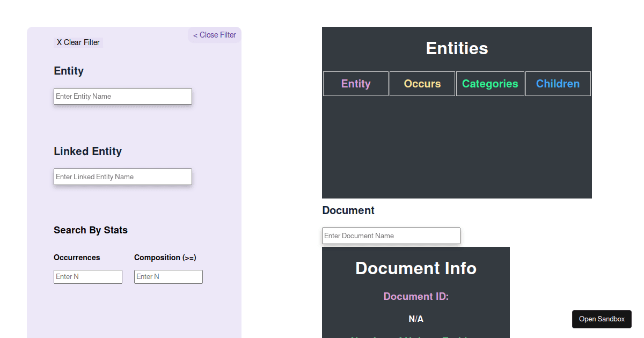Viewport: 644px width, 338px height.
Task: Select the Enter Linked Entity Name field
Action: [122, 177]
